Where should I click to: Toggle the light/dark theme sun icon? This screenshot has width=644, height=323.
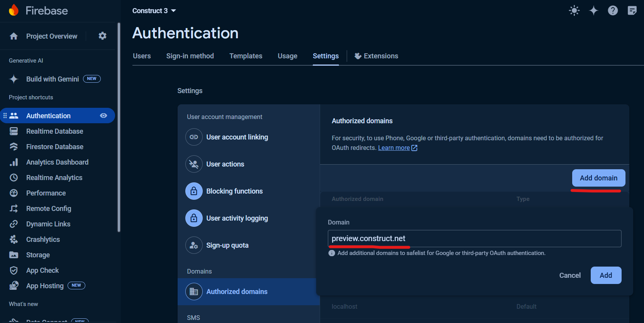pos(574,11)
